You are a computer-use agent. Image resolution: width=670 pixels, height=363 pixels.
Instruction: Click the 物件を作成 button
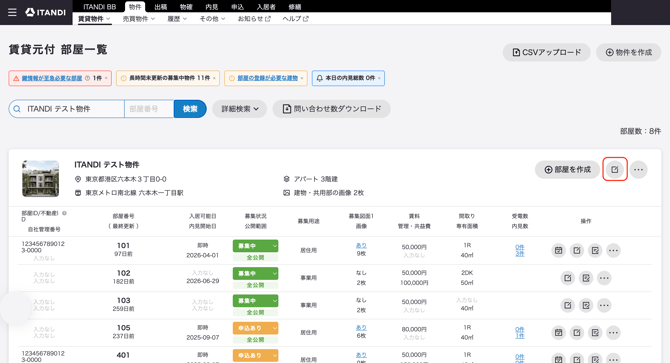click(629, 52)
